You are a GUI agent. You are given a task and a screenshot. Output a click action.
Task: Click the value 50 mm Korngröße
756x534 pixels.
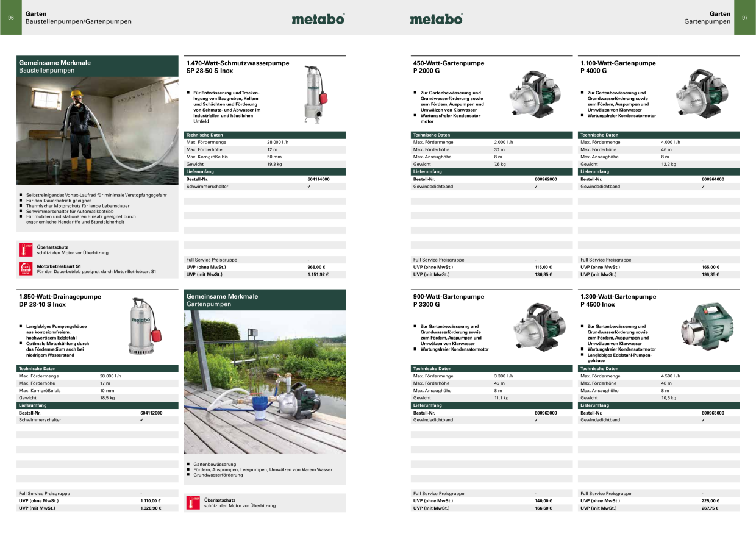274,157
